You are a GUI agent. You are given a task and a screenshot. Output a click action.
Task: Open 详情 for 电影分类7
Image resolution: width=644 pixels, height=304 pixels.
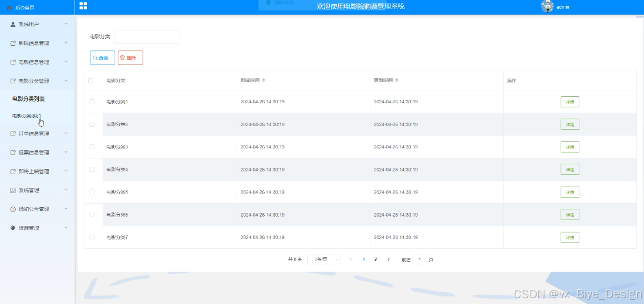click(x=570, y=238)
